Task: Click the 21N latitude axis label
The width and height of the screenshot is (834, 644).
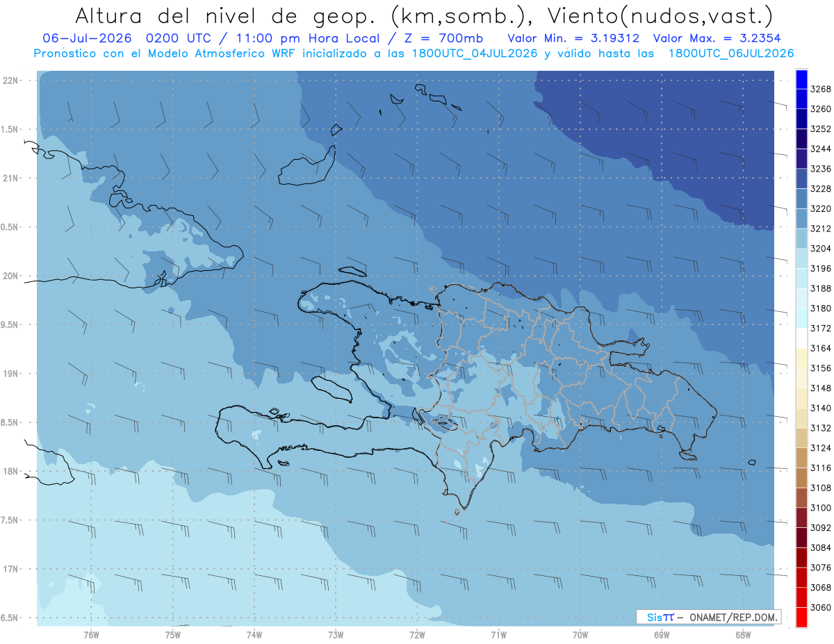Action: pyautogui.click(x=10, y=178)
